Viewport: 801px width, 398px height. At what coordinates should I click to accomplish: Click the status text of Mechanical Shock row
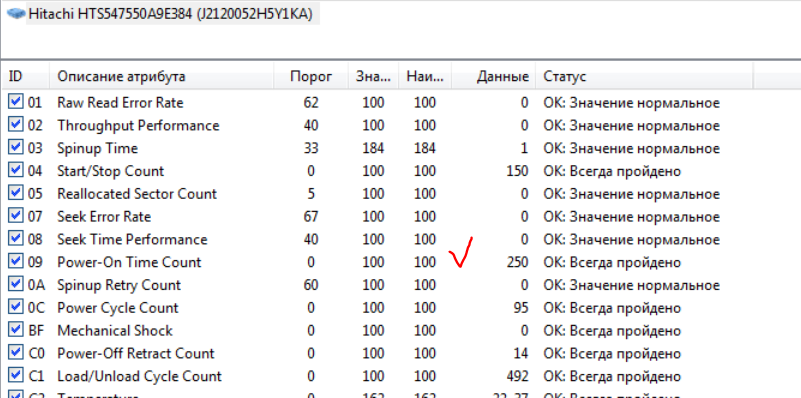612,331
